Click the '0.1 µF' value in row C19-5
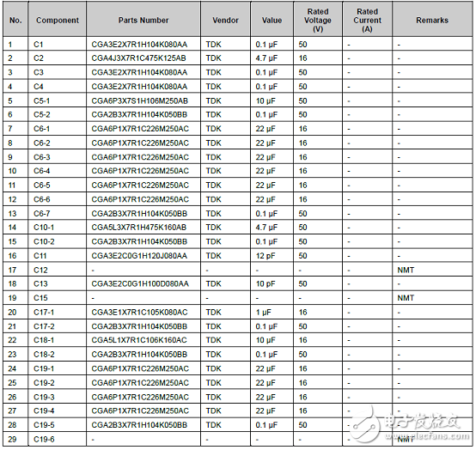Image resolution: width=476 pixels, height=450 pixels. pyautogui.click(x=266, y=425)
